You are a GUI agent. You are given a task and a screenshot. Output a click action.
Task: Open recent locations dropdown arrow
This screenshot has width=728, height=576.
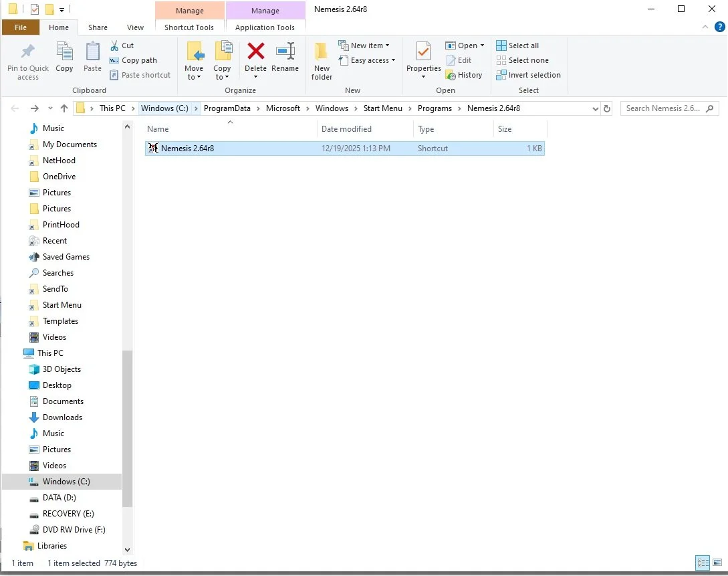(x=50, y=108)
